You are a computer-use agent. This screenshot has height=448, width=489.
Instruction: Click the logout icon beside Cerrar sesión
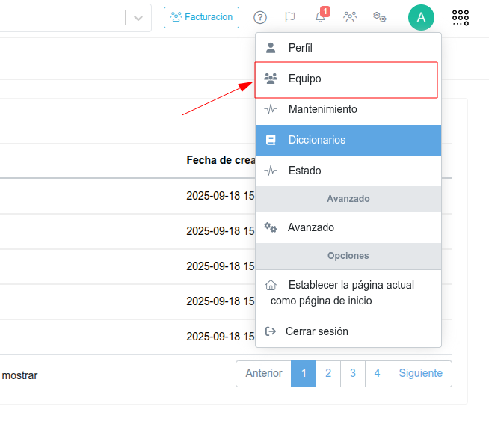271,331
